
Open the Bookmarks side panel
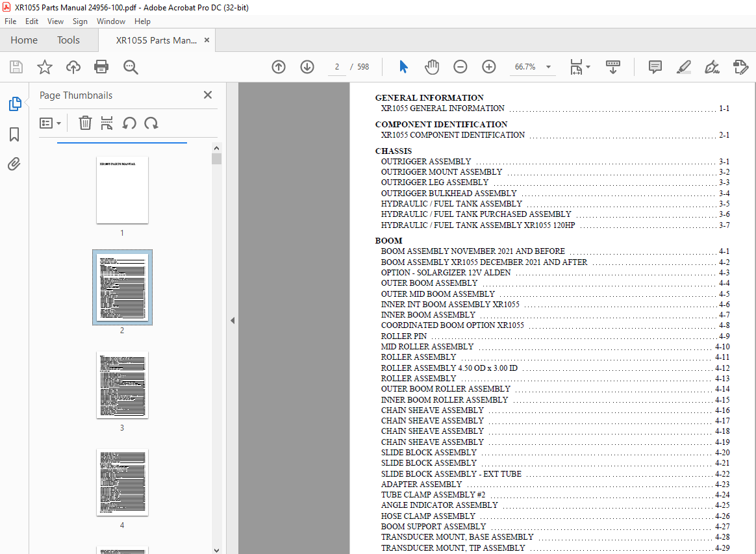(14, 134)
